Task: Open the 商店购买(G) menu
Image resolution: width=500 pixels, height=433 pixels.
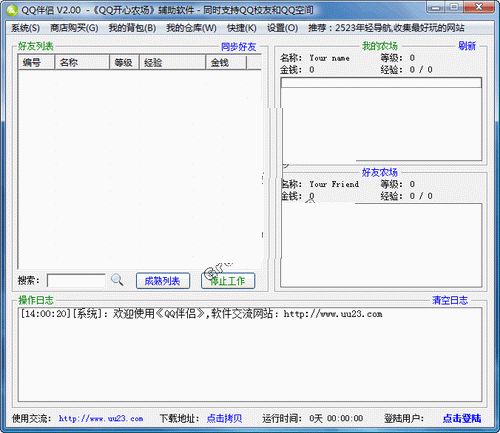Action: [x=74, y=28]
